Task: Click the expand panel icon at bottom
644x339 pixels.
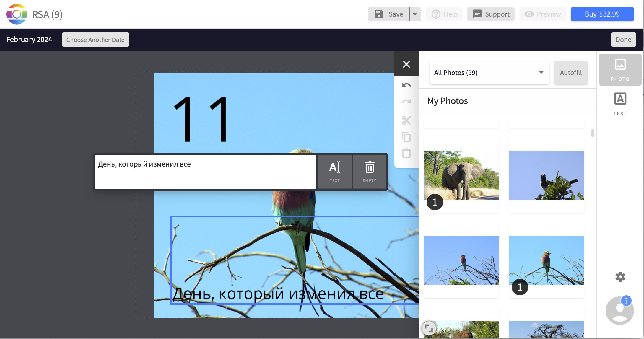Action: [428, 328]
